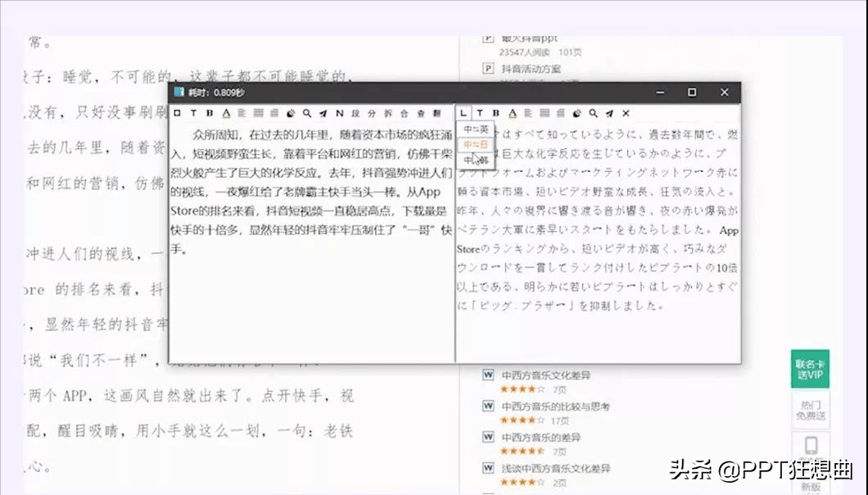
Task: Maximize the 耗时 translation window
Action: [x=692, y=92]
